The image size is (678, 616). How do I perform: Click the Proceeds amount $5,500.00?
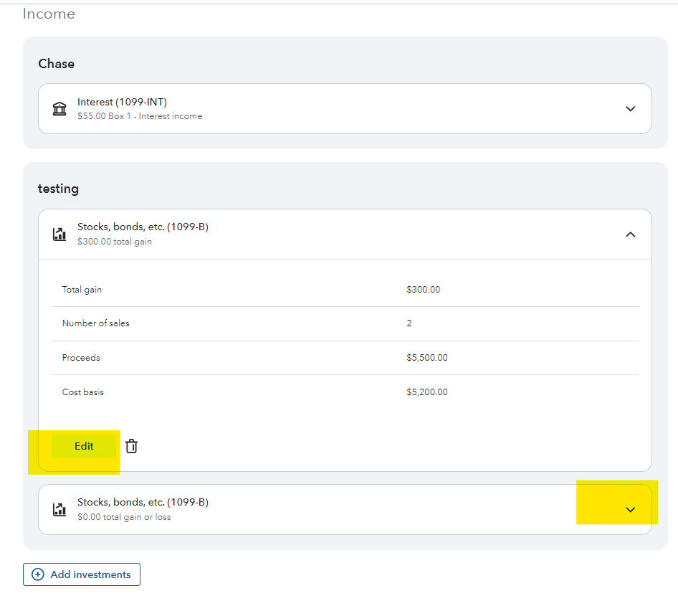(x=426, y=358)
